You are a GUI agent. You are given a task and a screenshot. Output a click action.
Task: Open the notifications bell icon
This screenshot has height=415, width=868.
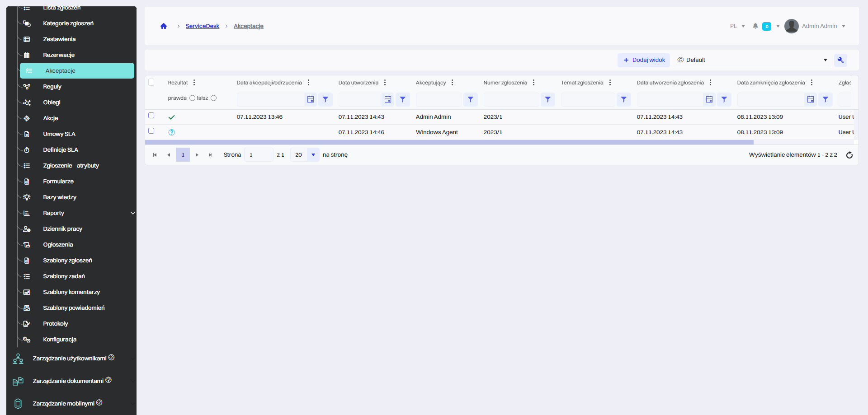coord(755,26)
